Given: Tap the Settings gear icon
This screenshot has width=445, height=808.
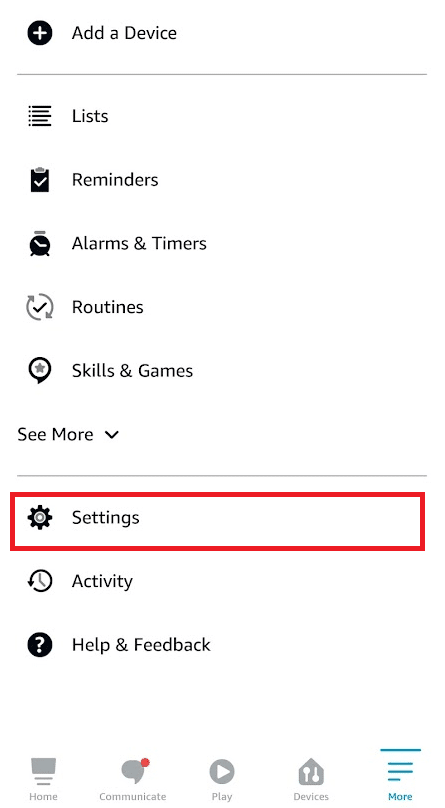Looking at the screenshot, I should coord(40,517).
